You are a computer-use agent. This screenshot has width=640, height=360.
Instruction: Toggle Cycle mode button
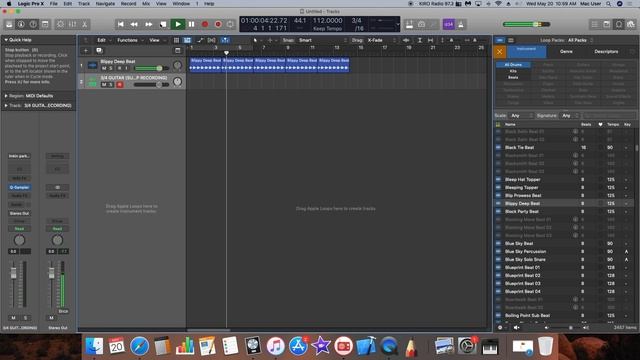(x=231, y=24)
